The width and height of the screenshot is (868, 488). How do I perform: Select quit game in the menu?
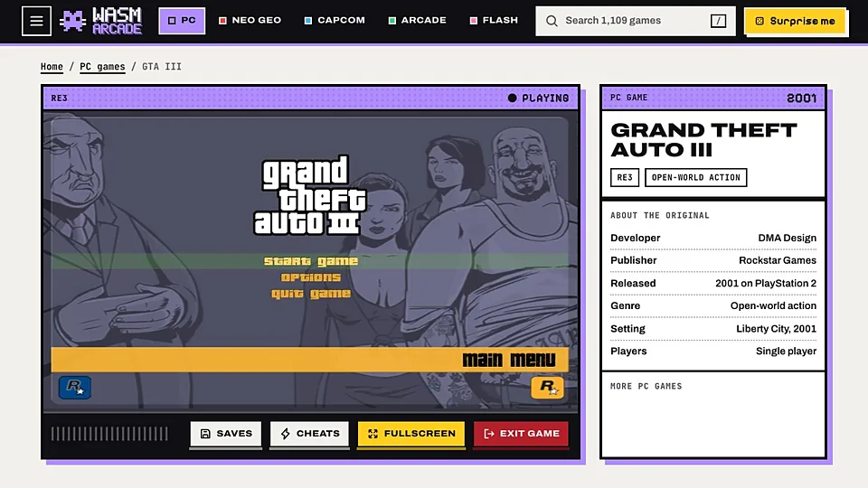tap(310, 293)
